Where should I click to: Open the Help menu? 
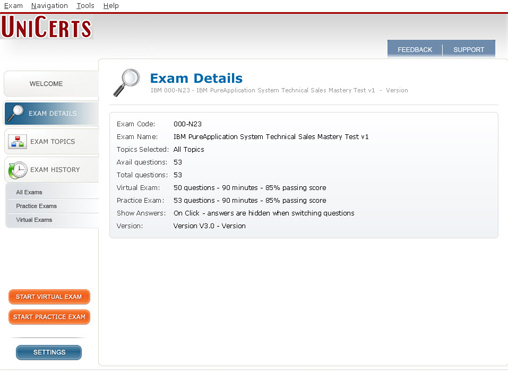111,6
